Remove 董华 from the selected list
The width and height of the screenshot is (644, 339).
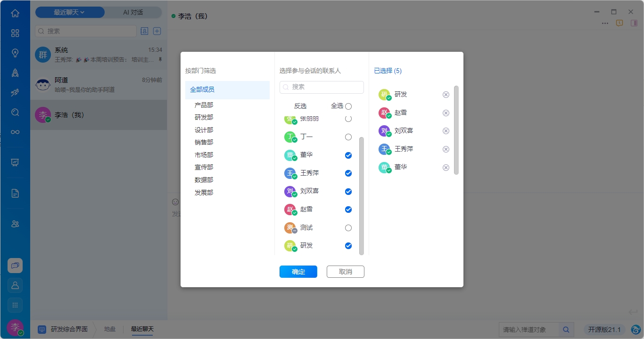(446, 168)
